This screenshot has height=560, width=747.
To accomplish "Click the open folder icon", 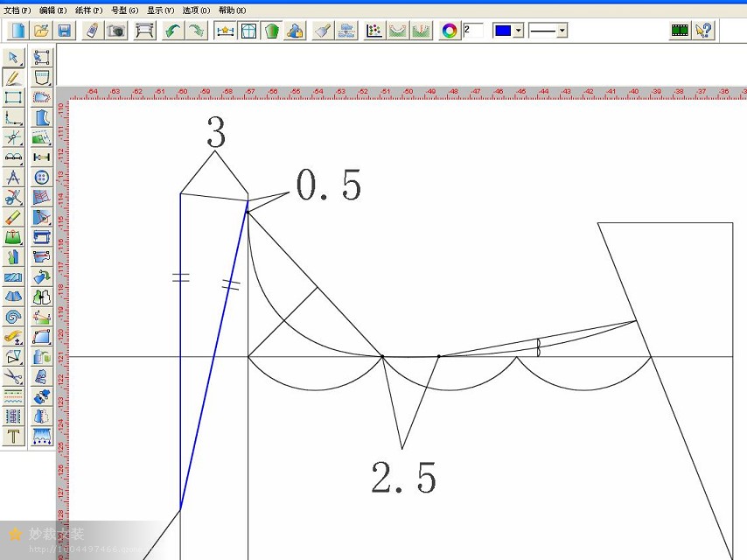I will (41, 31).
